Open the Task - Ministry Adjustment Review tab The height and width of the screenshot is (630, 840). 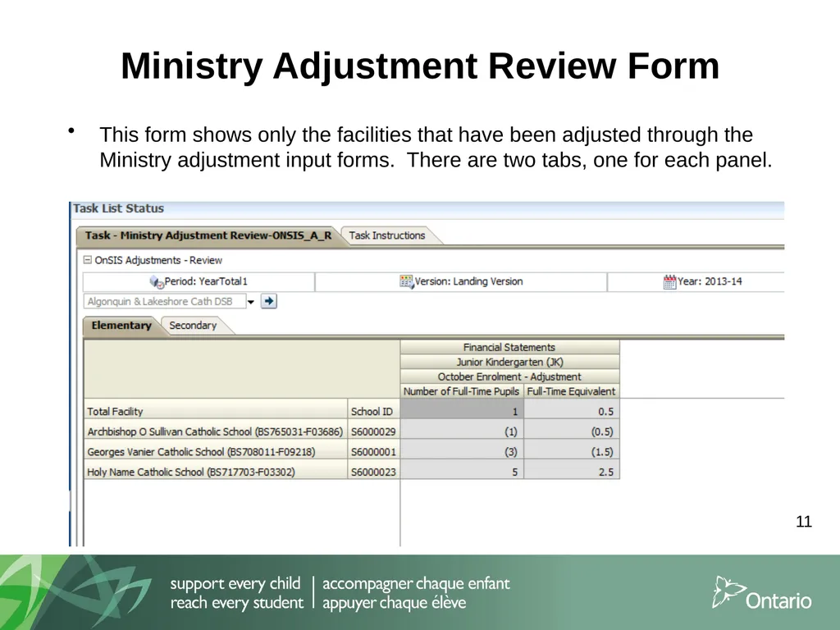click(x=208, y=235)
